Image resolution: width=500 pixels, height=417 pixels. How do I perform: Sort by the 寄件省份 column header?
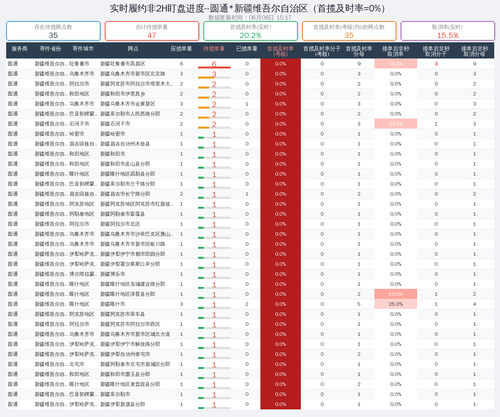pyautogui.click(x=50, y=49)
